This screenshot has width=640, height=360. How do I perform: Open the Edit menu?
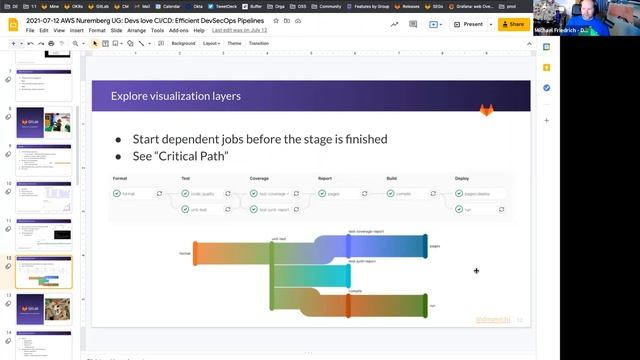(x=44, y=31)
